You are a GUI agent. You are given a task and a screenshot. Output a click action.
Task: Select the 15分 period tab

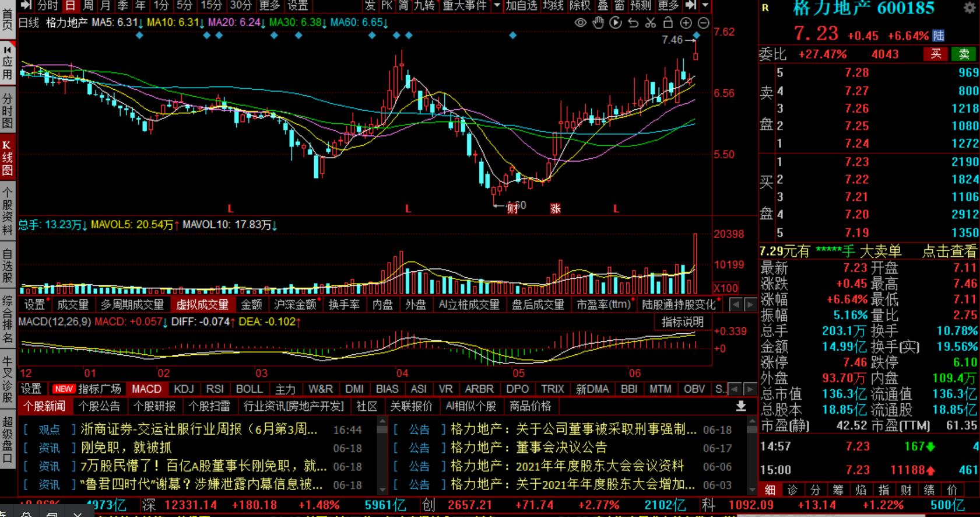point(212,6)
